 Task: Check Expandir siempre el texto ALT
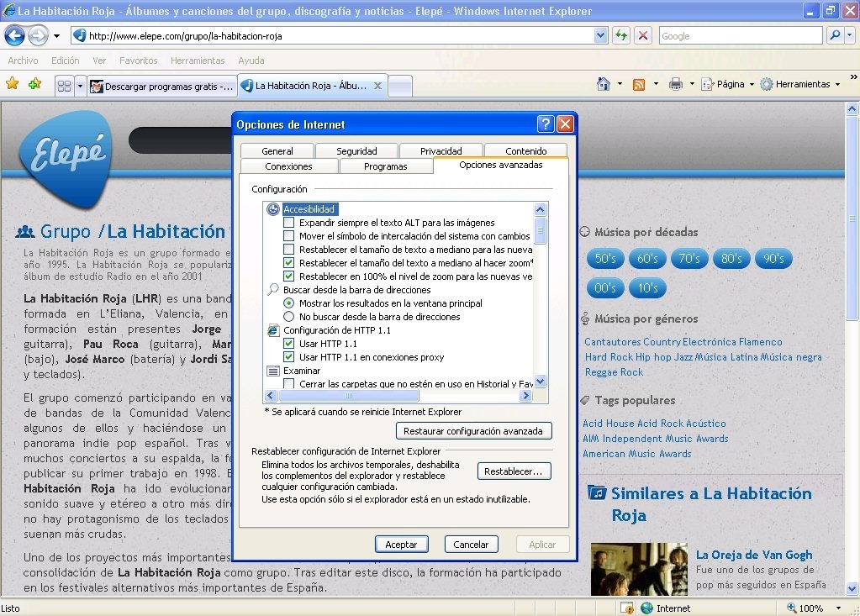point(288,223)
